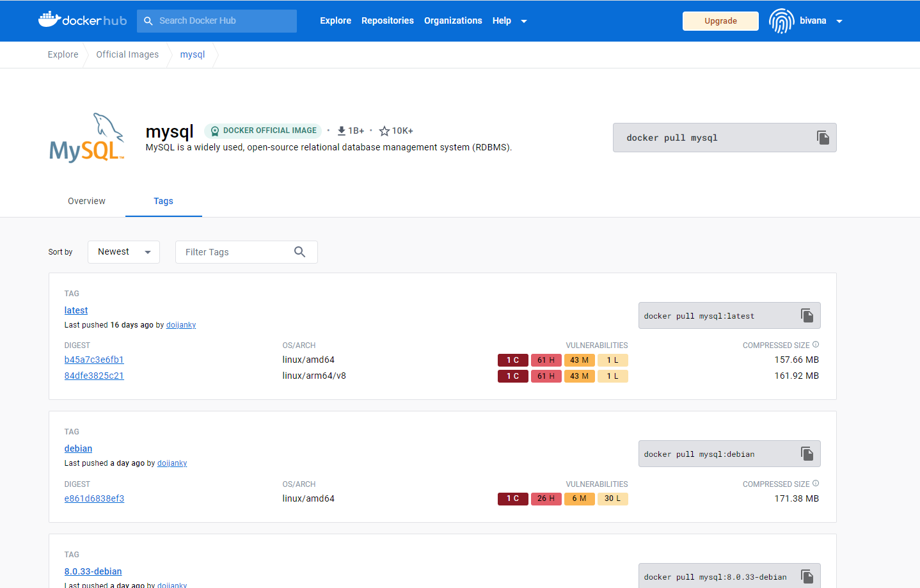Click the bivana username text
920x588 pixels.
tap(813, 20)
